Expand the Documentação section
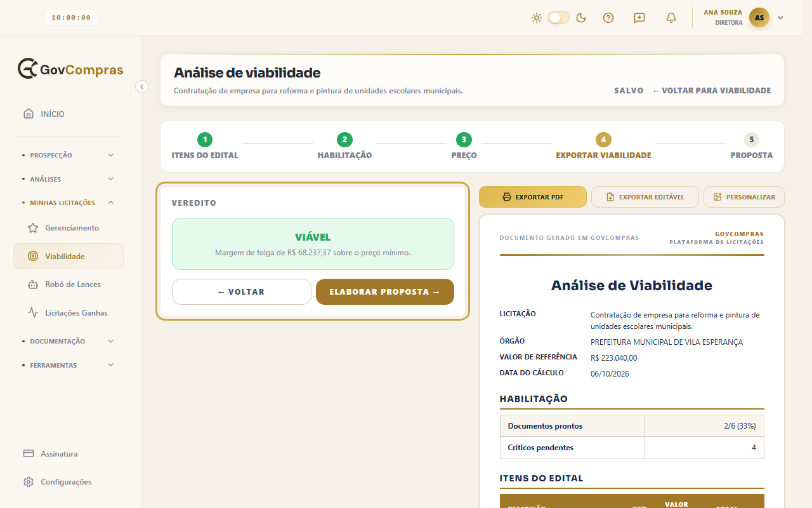 [x=69, y=342]
